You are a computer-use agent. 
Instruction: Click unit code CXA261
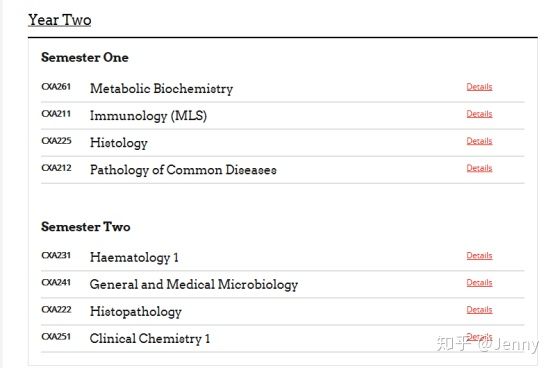click(x=56, y=87)
